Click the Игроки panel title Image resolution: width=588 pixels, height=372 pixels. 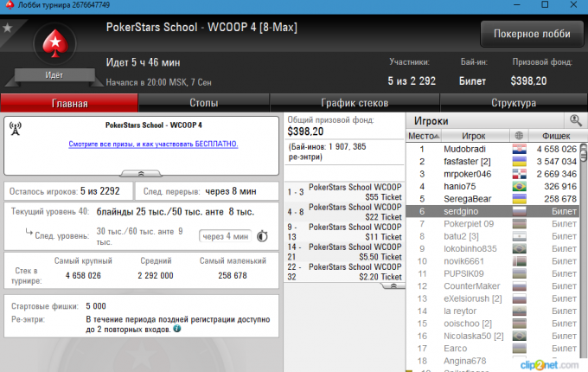click(431, 121)
